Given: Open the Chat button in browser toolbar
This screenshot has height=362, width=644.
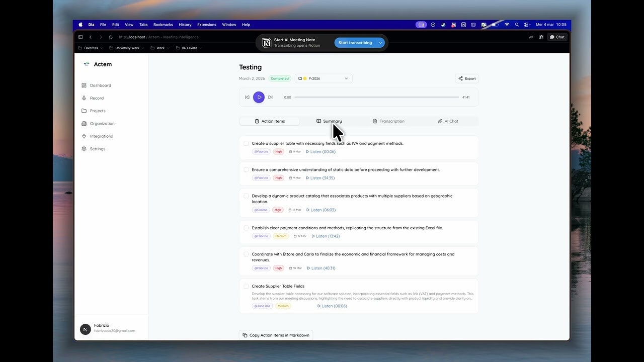Looking at the screenshot, I should tap(557, 37).
